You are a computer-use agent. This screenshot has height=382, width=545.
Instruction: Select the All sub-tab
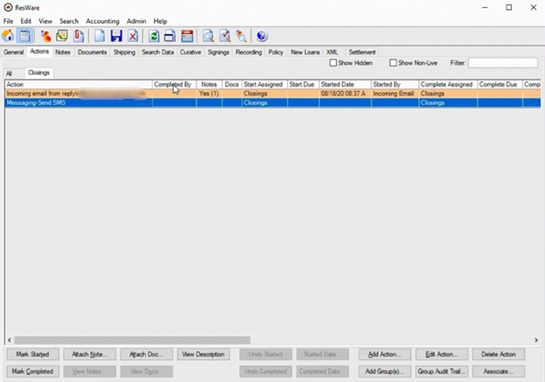coord(9,73)
